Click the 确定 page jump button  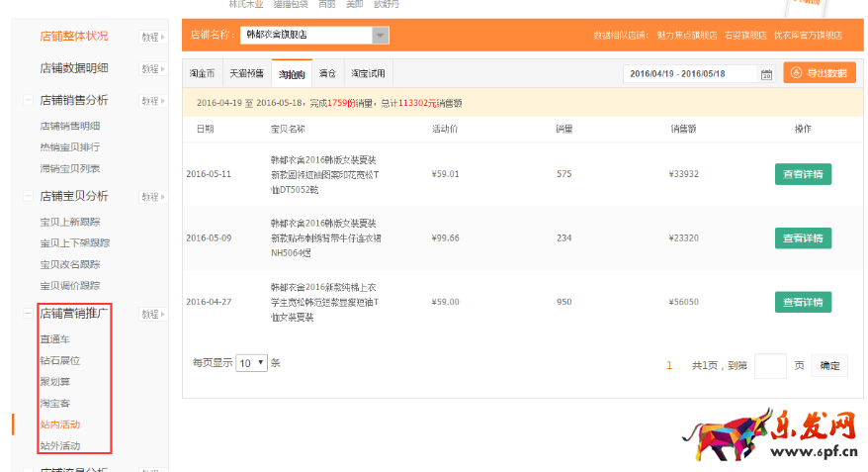click(829, 365)
